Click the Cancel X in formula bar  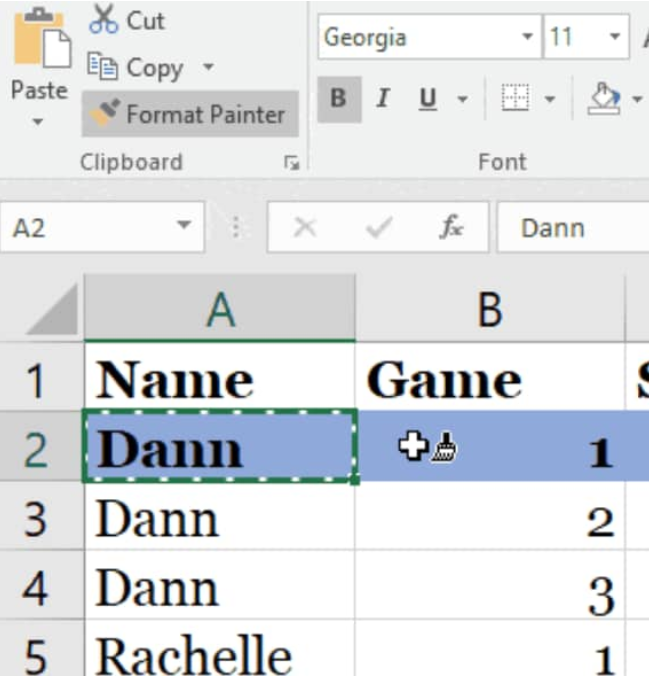(304, 227)
